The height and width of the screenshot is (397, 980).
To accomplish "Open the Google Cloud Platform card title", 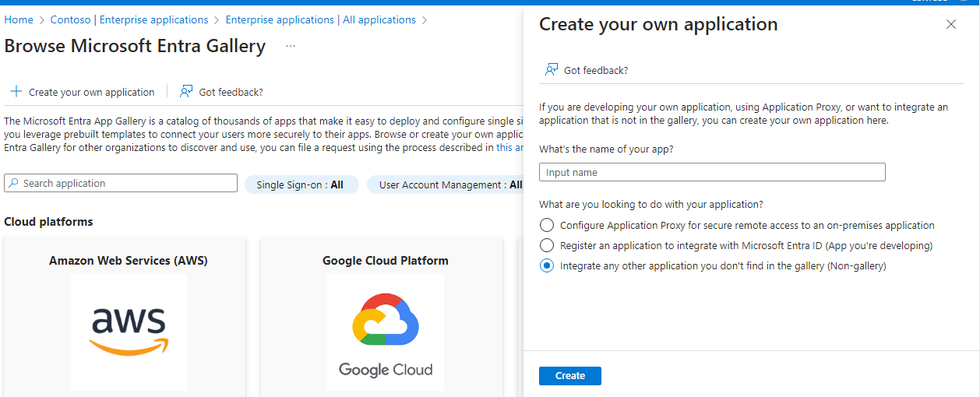I will (386, 260).
